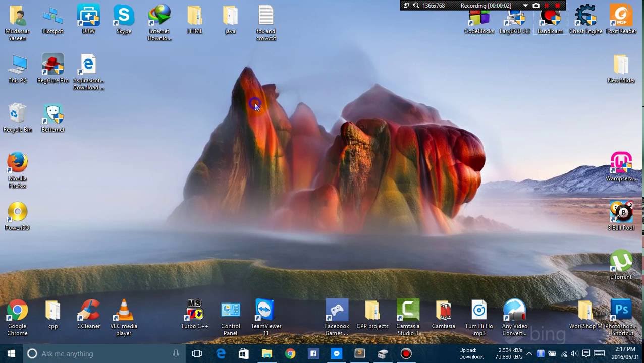Launch Mozilla Firefox from the desktop
Viewport: 644px width, 363px height.
tap(18, 170)
